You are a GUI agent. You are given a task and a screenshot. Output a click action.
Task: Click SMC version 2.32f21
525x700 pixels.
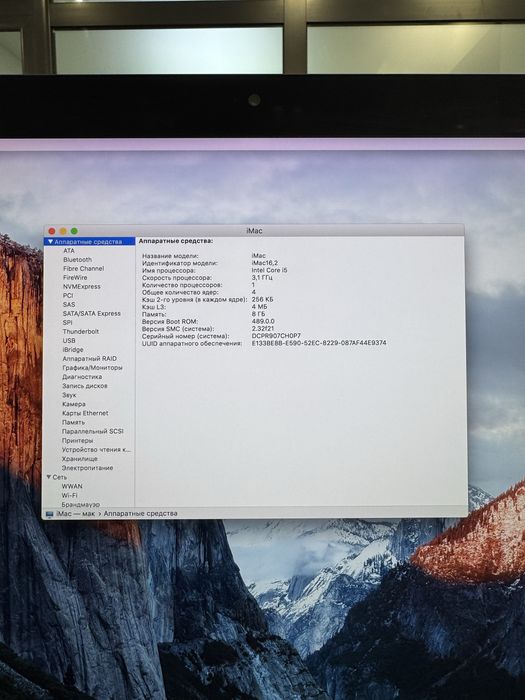263,328
